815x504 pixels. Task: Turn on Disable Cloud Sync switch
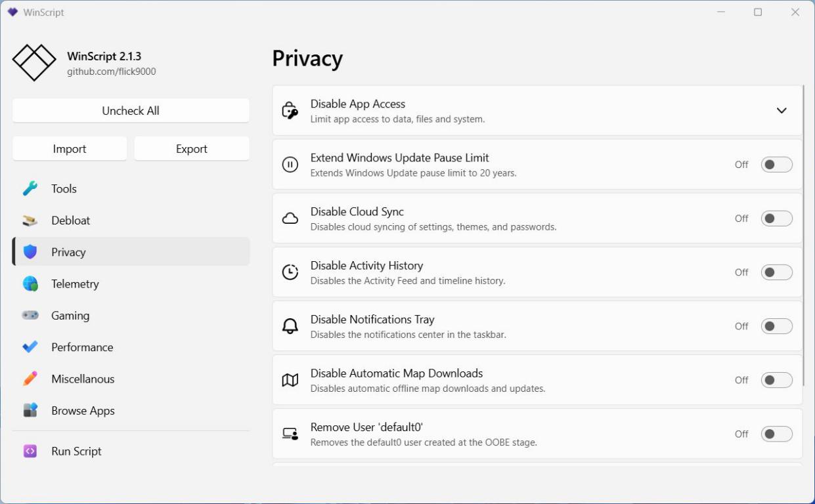tap(776, 219)
